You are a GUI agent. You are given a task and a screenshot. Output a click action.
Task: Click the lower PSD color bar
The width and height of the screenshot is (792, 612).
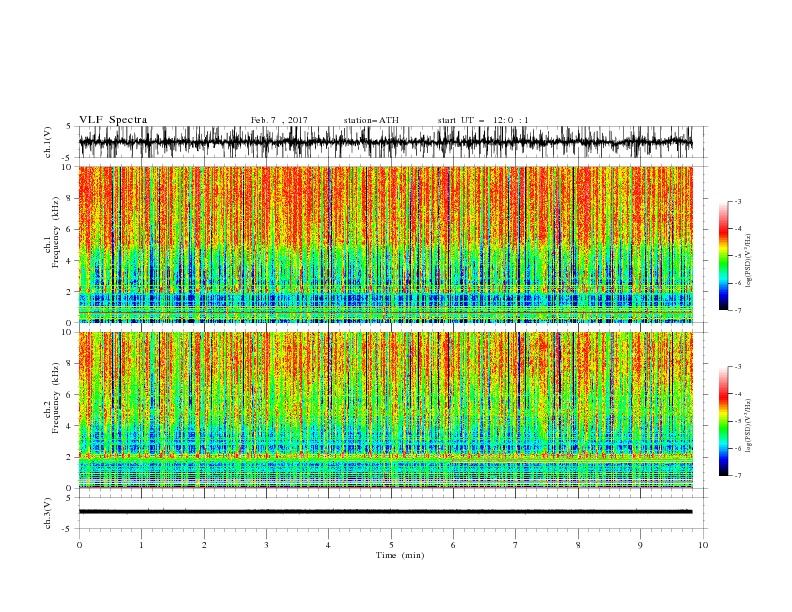coord(724,421)
